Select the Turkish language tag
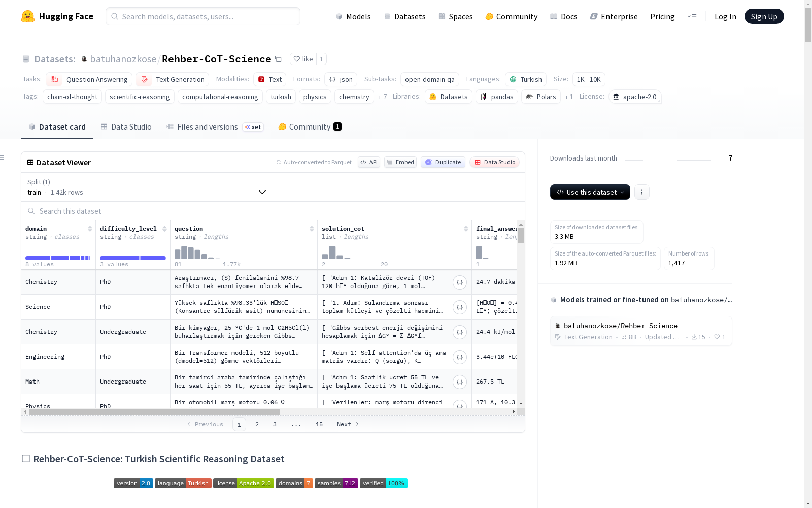 pos(526,79)
